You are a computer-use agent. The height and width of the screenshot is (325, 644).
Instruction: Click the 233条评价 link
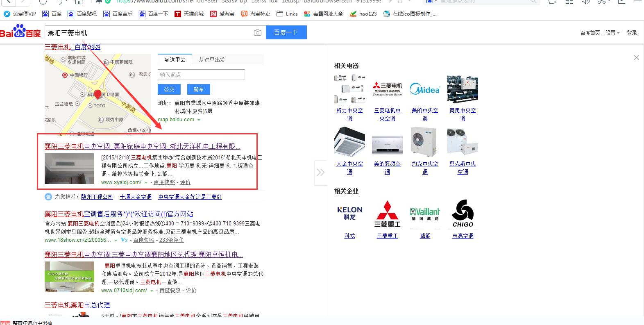click(171, 240)
